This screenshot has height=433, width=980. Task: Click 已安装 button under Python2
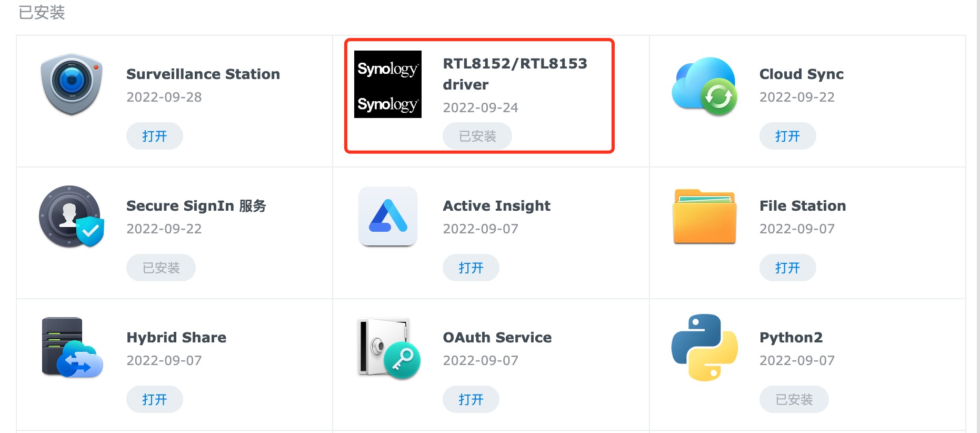tap(794, 399)
